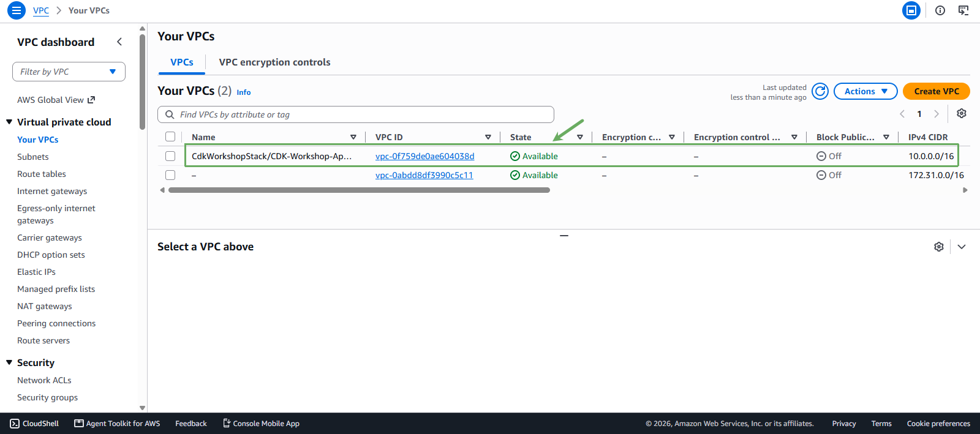Viewport: 980px width, 434px height.
Task: Go to previous page of VPCs
Action: click(902, 114)
